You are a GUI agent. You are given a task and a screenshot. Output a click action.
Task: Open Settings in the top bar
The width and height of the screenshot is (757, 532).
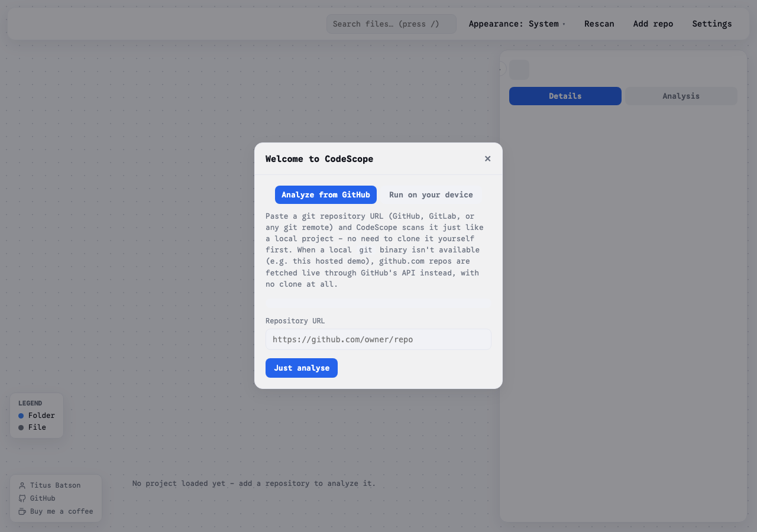click(x=712, y=24)
